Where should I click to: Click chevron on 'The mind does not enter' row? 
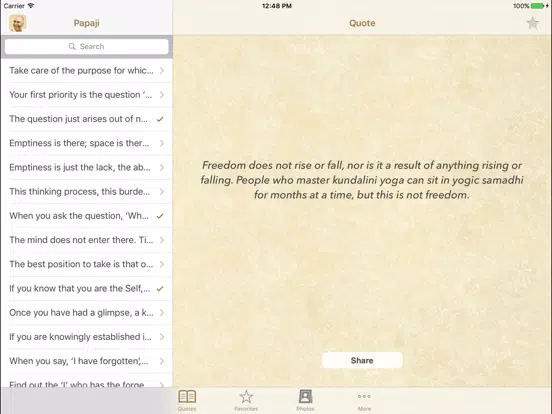(162, 240)
